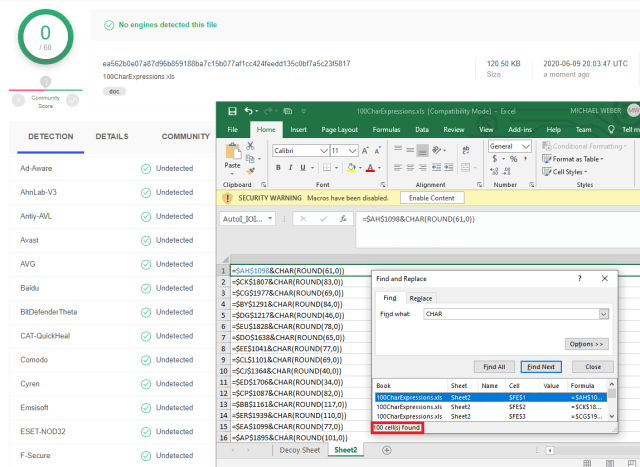Add a new sheet with the plus icon

(x=387, y=450)
